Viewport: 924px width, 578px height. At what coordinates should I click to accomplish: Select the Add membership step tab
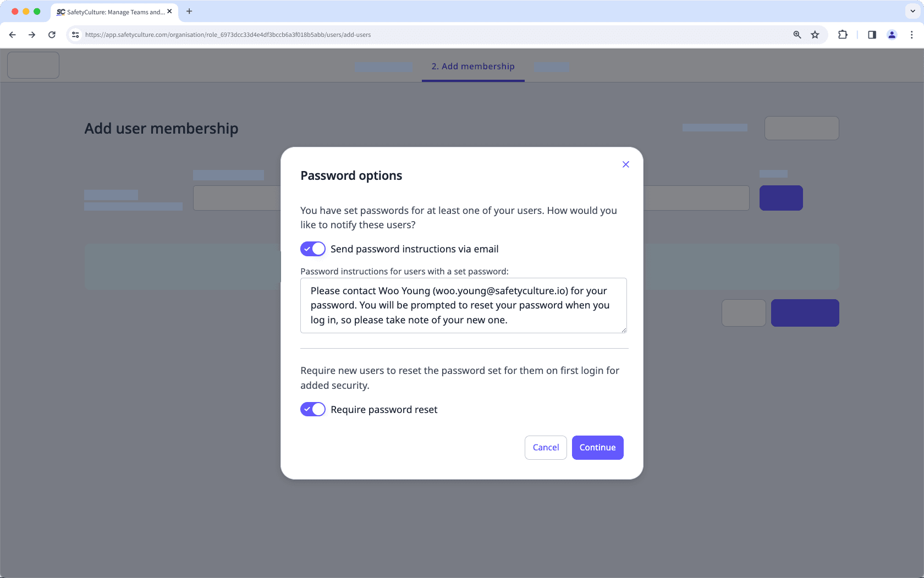coord(472,66)
